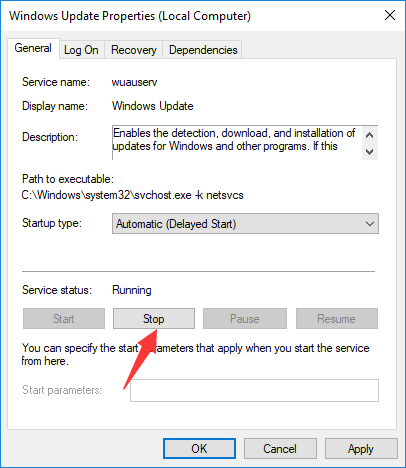Click the description scroll down arrow

[369, 152]
